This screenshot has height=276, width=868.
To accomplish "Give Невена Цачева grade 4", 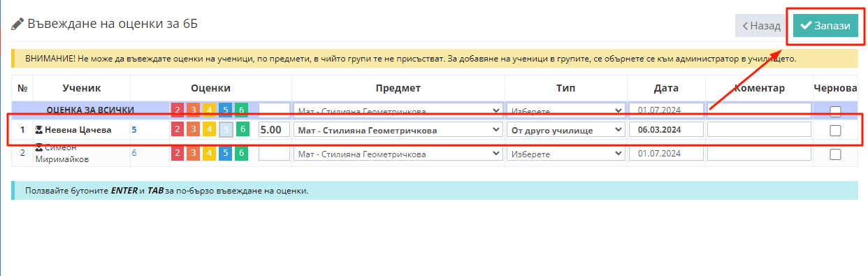I will click(x=210, y=129).
